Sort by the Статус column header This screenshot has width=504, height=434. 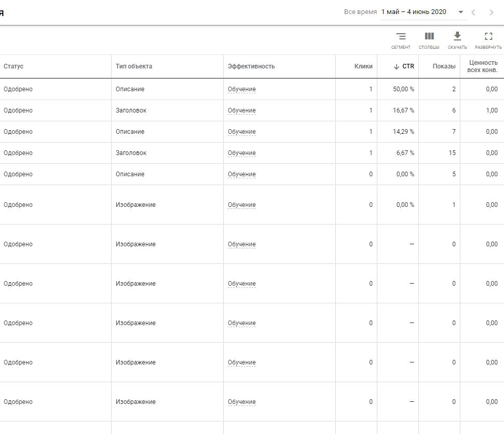[x=13, y=66]
